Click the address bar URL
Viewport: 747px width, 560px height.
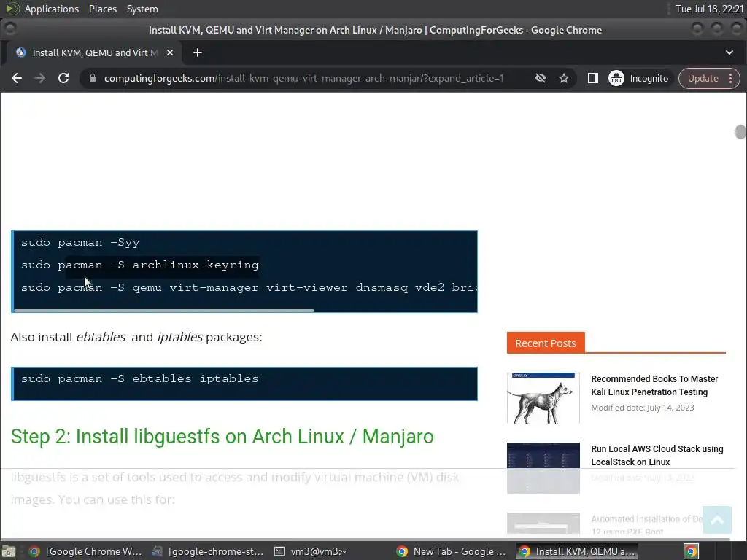pyautogui.click(x=303, y=78)
